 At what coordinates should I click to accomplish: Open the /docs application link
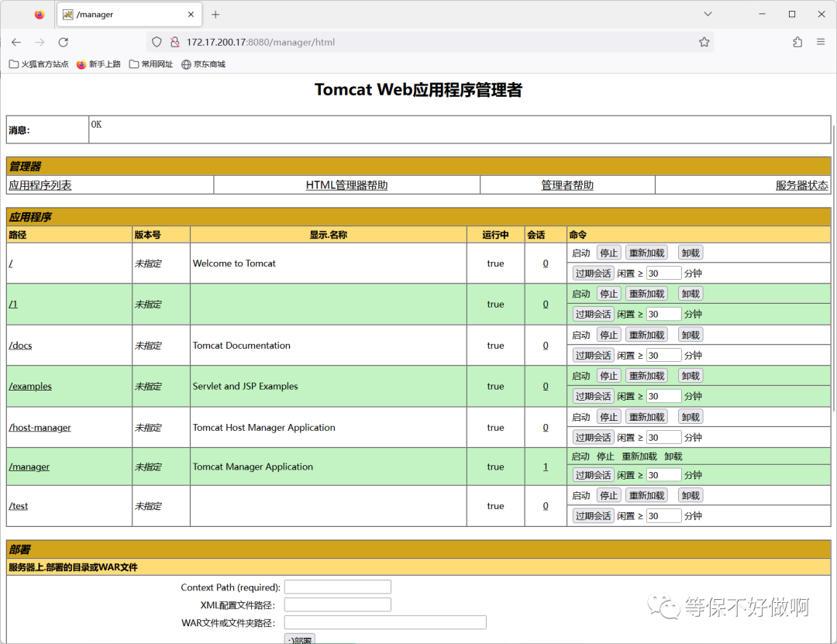tap(20, 345)
